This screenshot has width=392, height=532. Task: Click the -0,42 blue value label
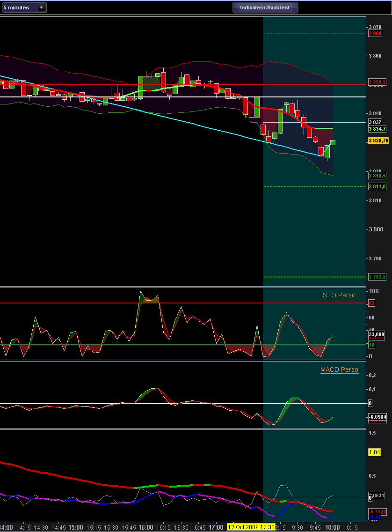coord(375,517)
